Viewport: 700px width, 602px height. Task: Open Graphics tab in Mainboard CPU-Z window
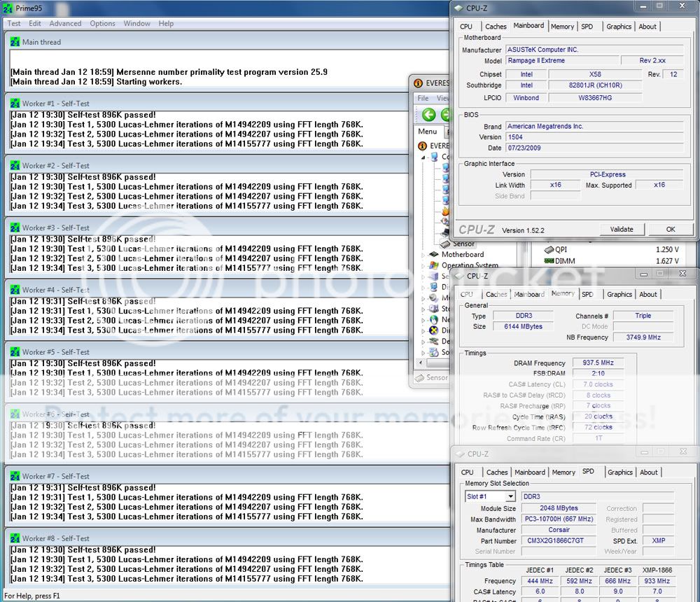[619, 27]
